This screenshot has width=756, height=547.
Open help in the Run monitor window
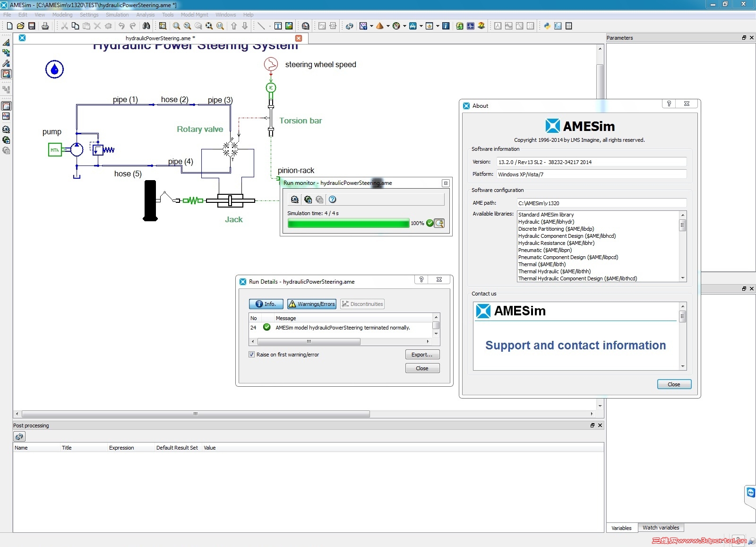333,200
